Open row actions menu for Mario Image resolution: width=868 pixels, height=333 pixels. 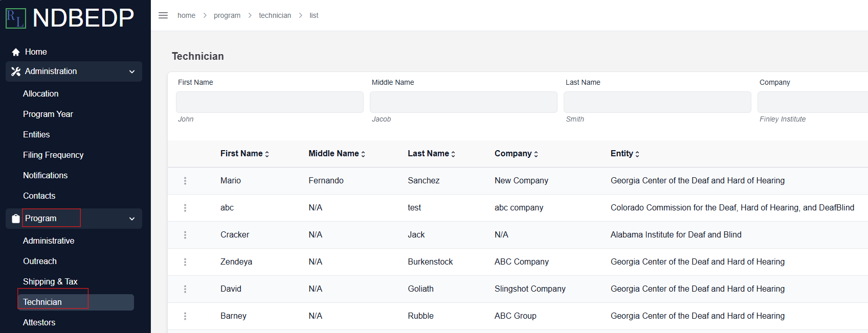click(185, 181)
